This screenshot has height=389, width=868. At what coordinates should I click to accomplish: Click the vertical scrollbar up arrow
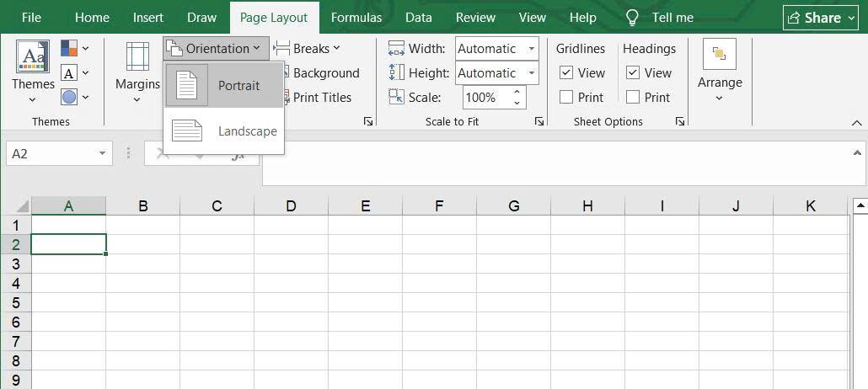click(x=860, y=206)
